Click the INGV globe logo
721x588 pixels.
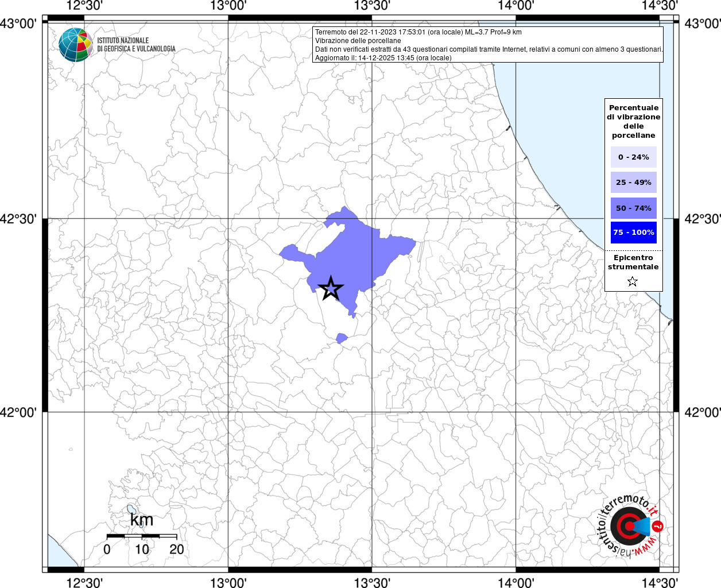[x=76, y=45]
